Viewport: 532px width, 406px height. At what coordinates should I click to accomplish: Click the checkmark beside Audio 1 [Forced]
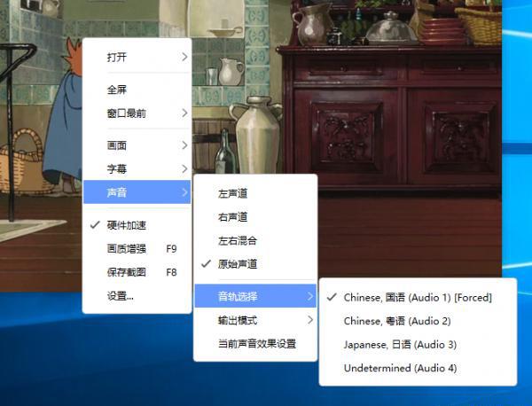click(x=332, y=297)
